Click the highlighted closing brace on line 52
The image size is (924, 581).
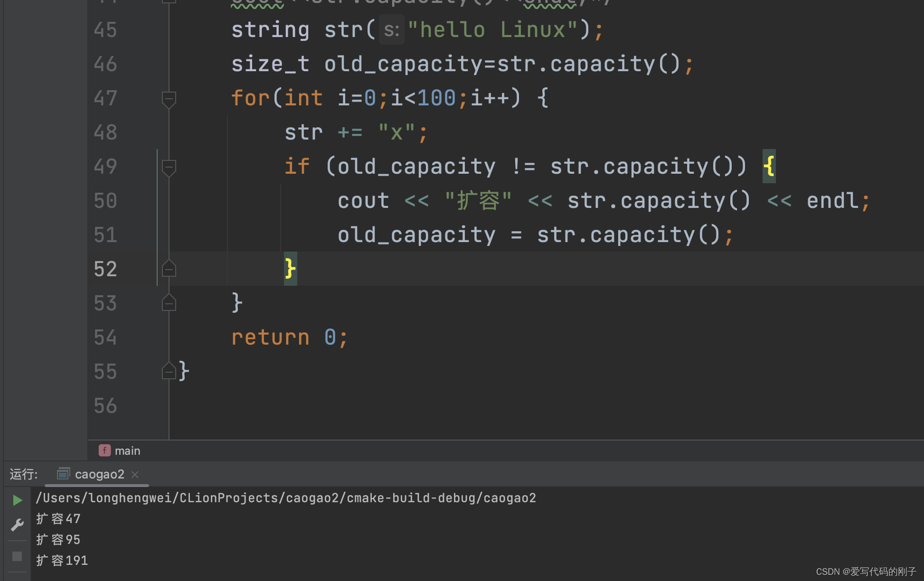[x=291, y=269]
